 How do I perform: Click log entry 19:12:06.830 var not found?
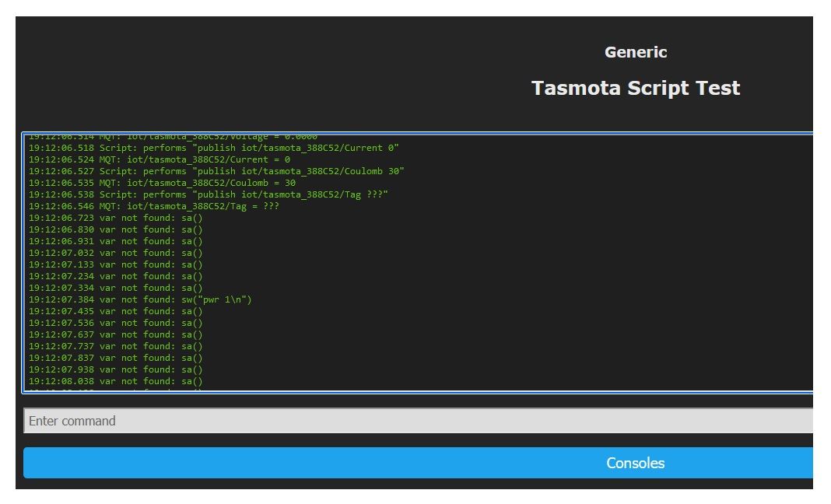[x=115, y=229]
